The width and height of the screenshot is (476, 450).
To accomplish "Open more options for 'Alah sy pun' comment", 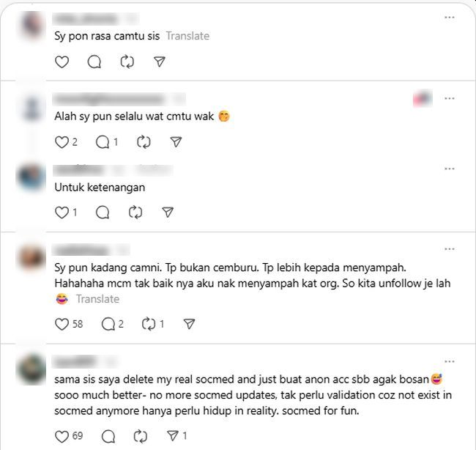I will (450, 98).
